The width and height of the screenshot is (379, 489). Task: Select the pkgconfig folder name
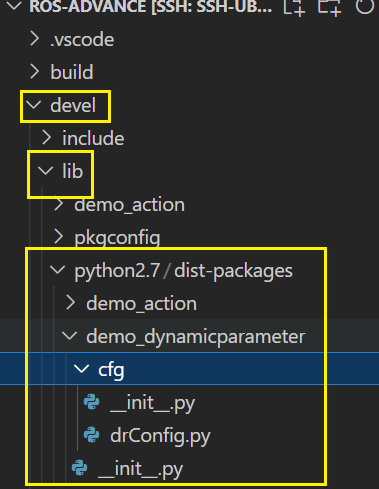point(117,238)
